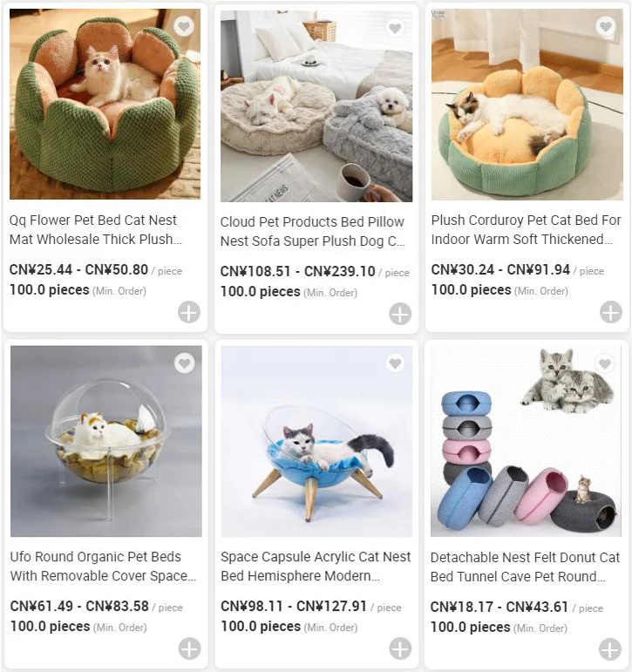Open blue acrylic hemisphere cat nest image
The height and width of the screenshot is (672, 632).
(316, 441)
